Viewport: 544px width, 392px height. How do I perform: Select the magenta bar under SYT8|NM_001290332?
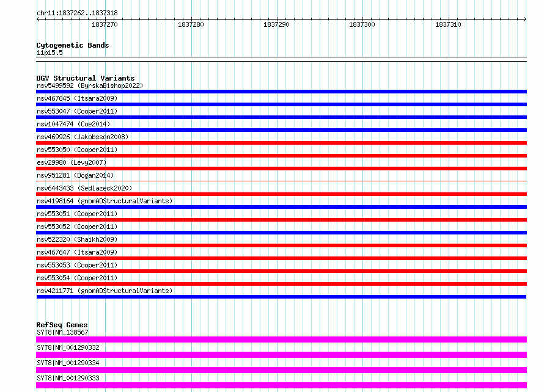281,355
